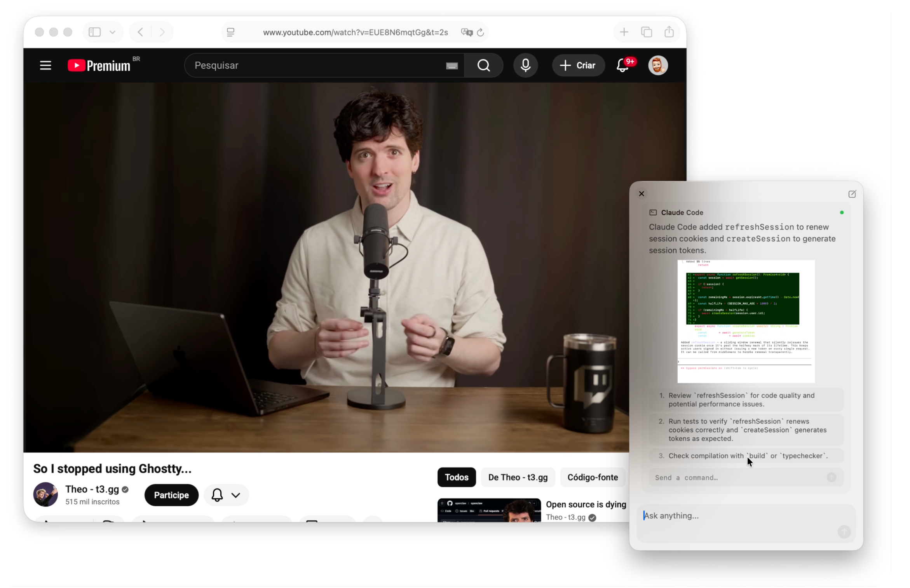Switch to De Theo - t3.gg chip
Viewport: 910px width, 588px height.
tap(518, 477)
